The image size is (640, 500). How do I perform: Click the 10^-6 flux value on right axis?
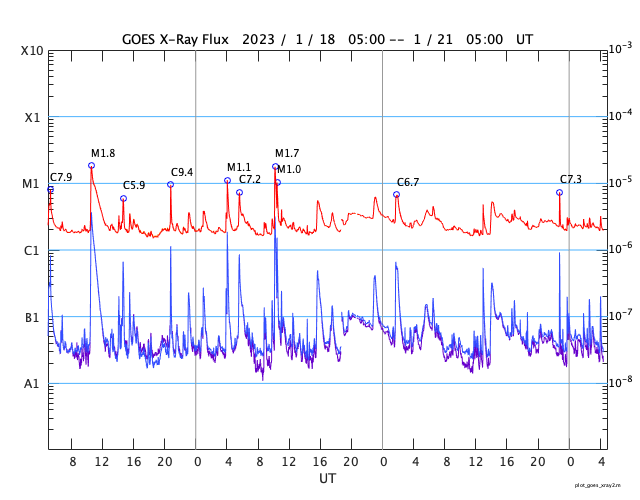coord(620,248)
